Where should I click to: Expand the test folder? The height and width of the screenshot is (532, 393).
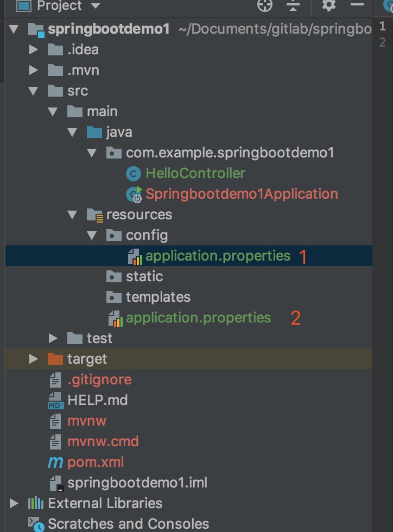[53, 339]
